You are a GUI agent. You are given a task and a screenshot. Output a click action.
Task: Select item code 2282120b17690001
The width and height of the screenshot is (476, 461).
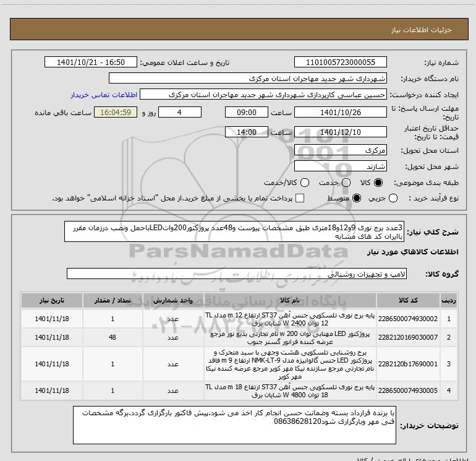point(408,364)
